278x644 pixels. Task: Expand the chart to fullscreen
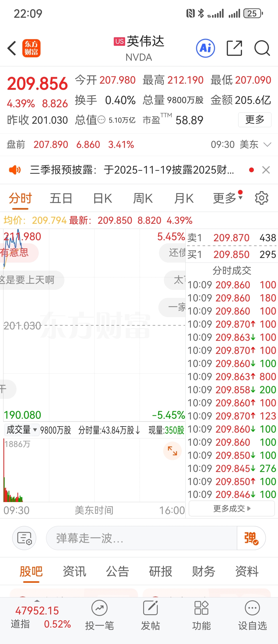(x=172, y=451)
